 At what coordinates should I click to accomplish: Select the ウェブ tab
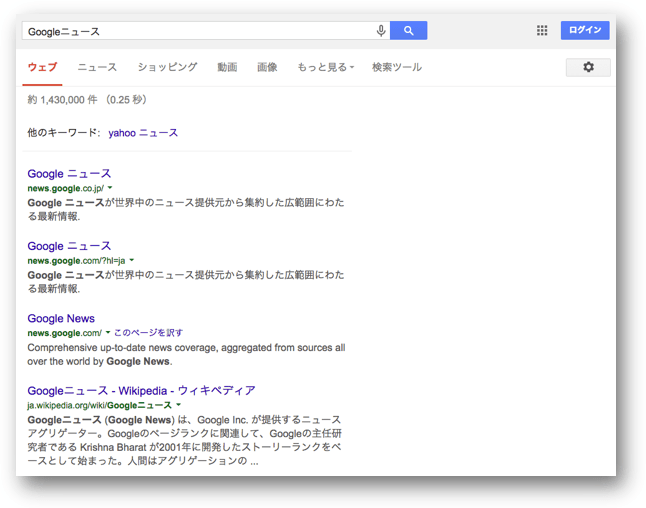[x=42, y=67]
